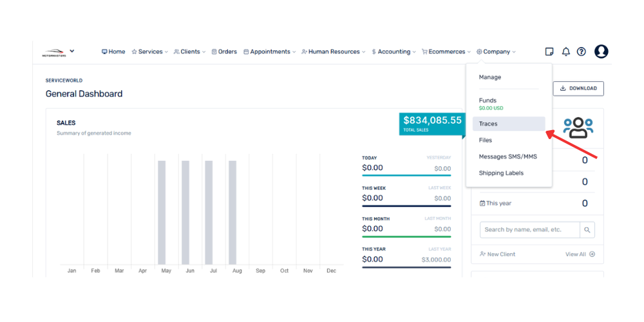This screenshot has width=644, height=322.
Task: Click the View All arrow icon
Action: [x=592, y=254]
